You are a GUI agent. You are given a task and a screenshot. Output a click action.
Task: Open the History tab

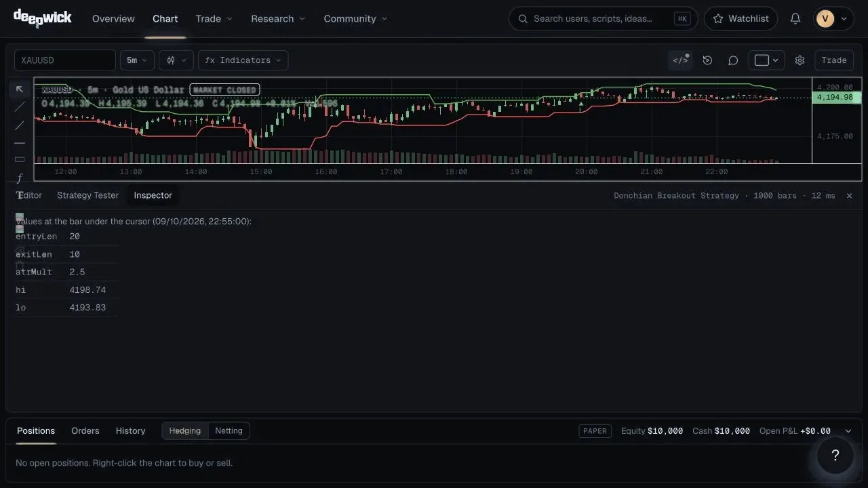pos(130,431)
